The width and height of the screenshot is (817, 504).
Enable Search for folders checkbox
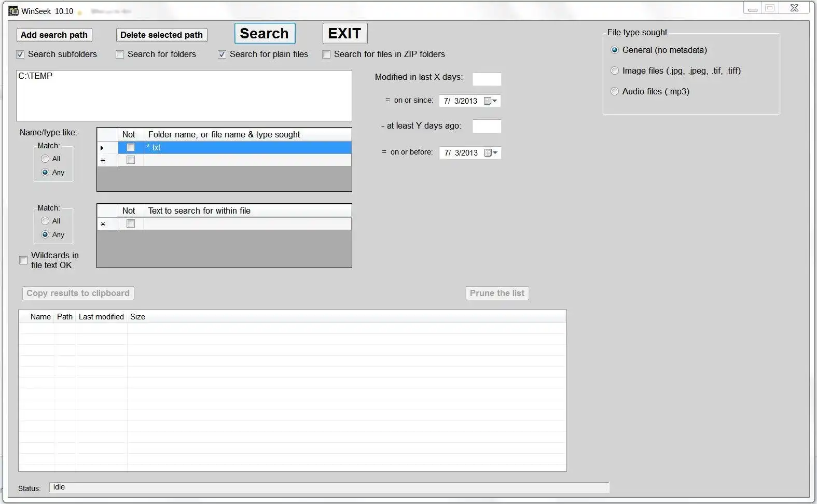pyautogui.click(x=120, y=54)
